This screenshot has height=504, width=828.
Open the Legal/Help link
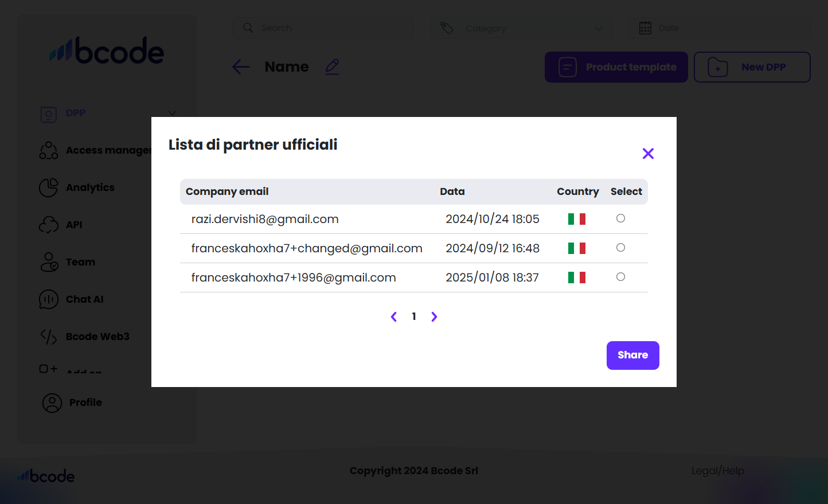click(x=717, y=471)
